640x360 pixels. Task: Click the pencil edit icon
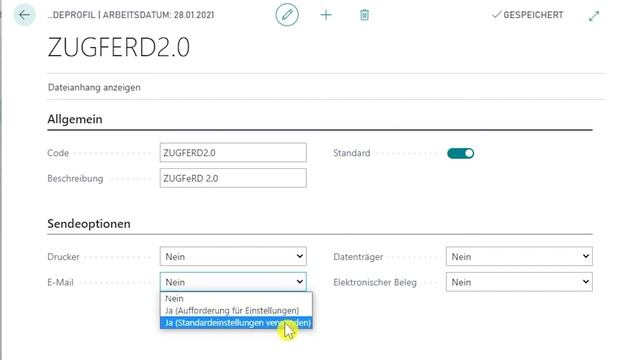point(287,15)
